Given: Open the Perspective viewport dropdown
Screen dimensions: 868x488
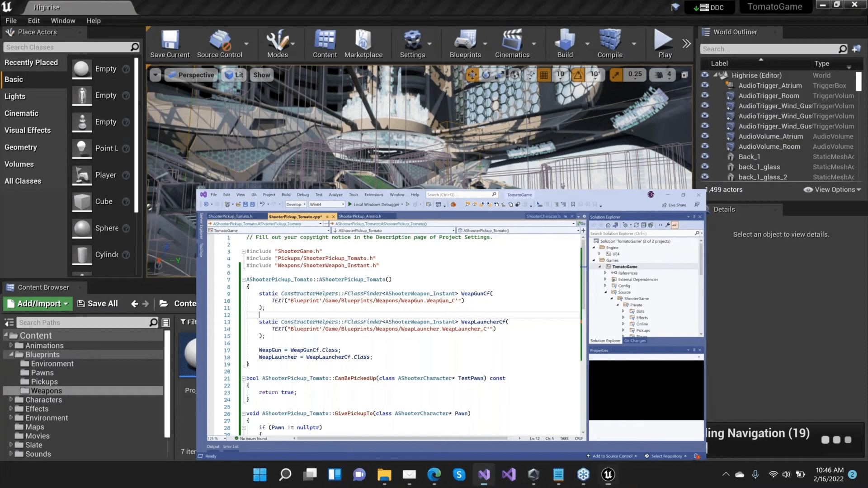Looking at the screenshot, I should click(x=190, y=75).
